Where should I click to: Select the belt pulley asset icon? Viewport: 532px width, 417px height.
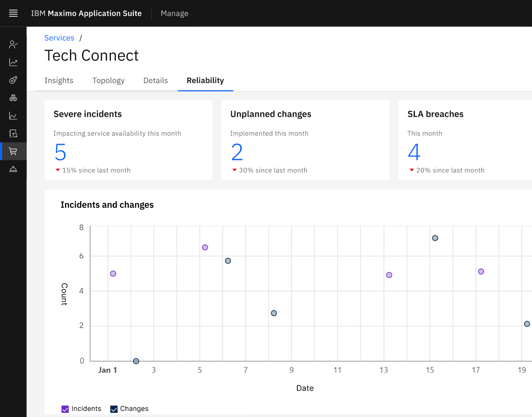pyautogui.click(x=13, y=80)
